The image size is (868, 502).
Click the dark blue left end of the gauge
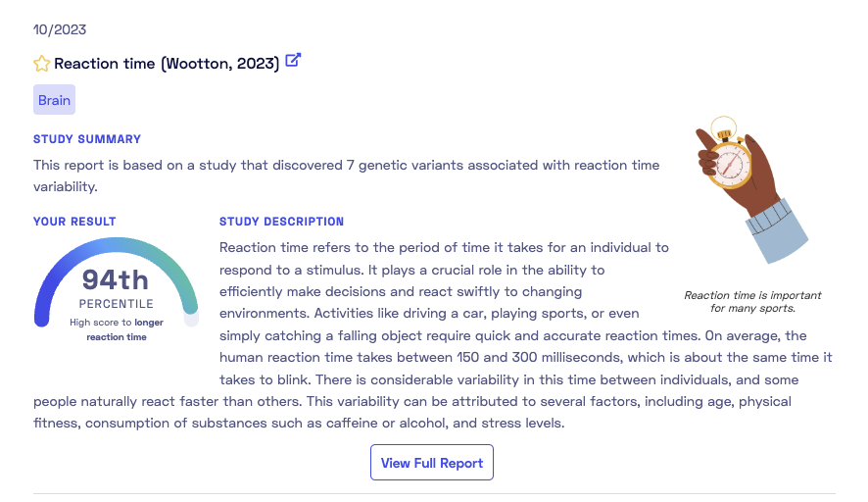tap(42, 312)
